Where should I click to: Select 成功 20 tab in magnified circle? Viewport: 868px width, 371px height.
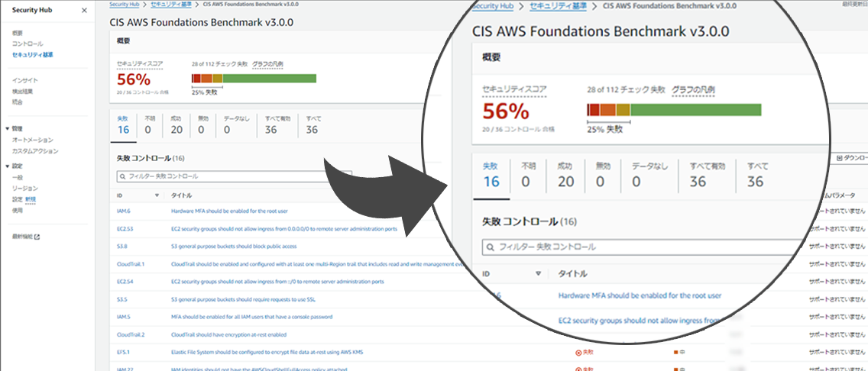(x=565, y=175)
